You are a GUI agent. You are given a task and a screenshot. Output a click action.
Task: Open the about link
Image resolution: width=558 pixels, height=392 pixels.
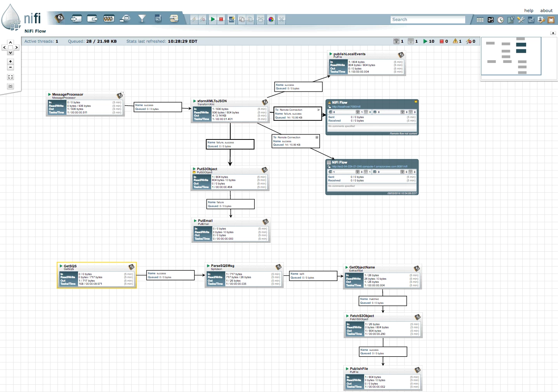point(546,10)
